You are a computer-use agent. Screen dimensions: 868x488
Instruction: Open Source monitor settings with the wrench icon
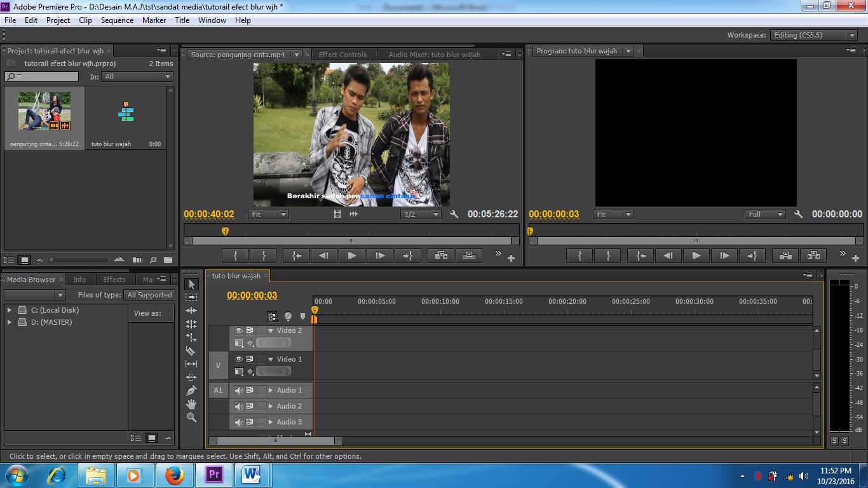[x=454, y=214]
